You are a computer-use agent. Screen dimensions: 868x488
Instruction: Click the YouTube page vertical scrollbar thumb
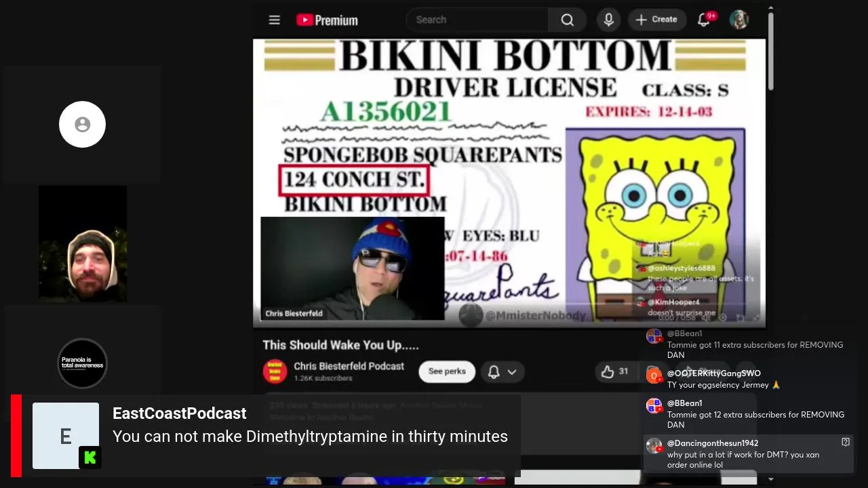[770, 51]
